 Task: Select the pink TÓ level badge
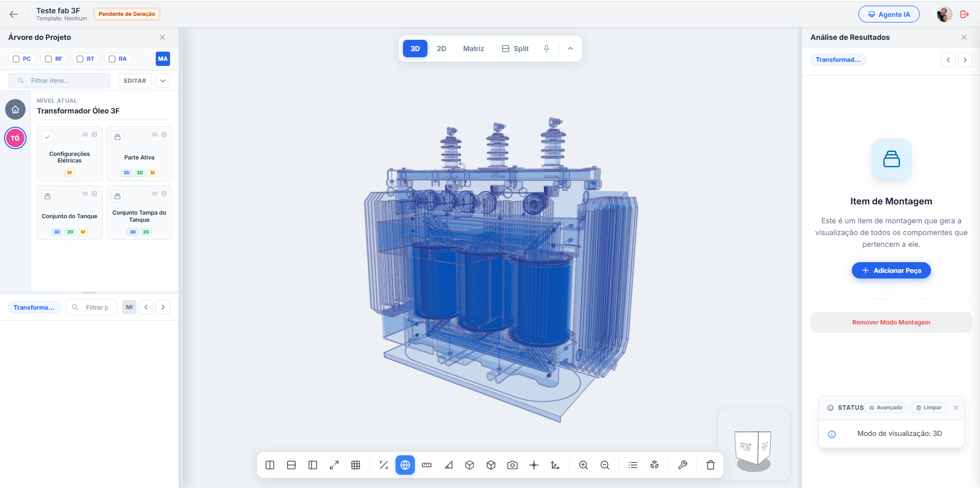tap(15, 138)
